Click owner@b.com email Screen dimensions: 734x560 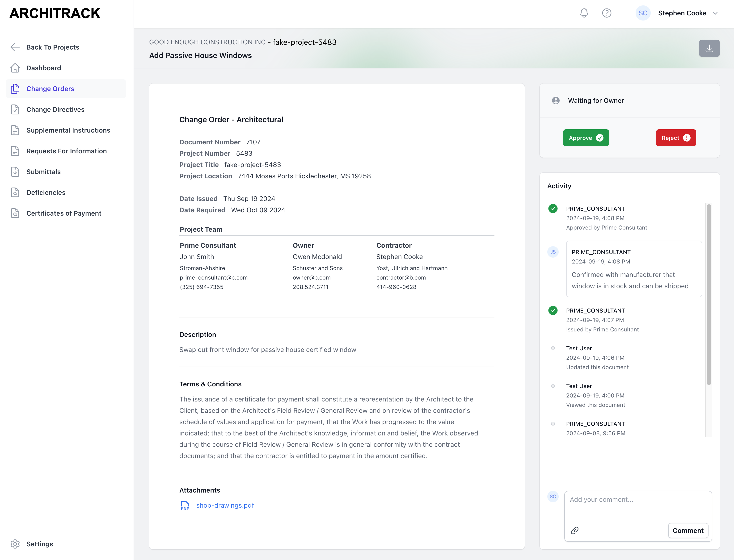point(312,277)
